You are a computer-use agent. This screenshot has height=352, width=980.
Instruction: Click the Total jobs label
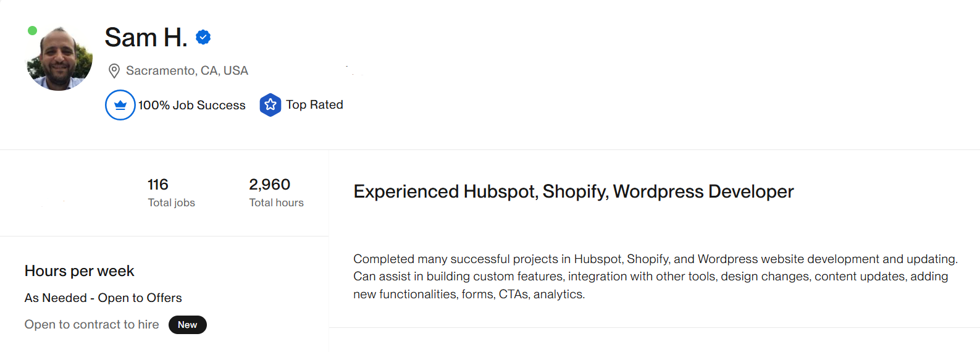[x=172, y=203]
